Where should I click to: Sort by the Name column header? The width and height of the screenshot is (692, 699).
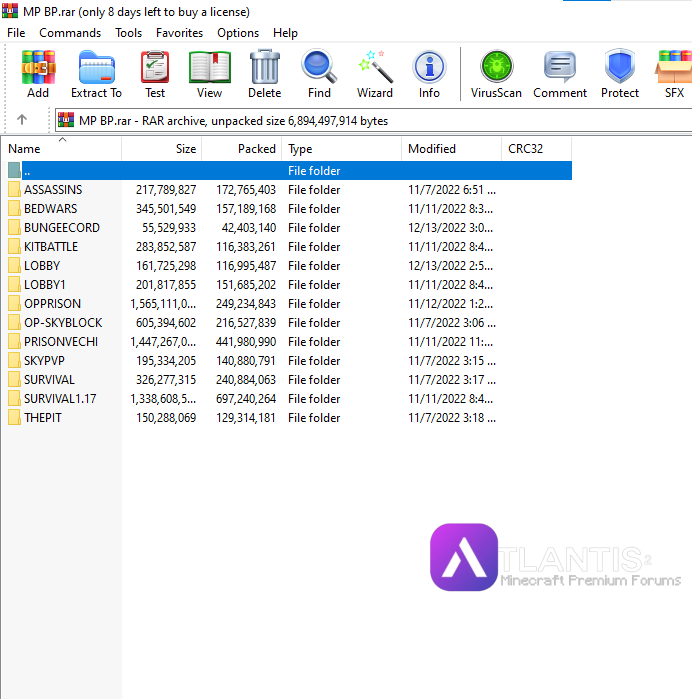[62, 149]
